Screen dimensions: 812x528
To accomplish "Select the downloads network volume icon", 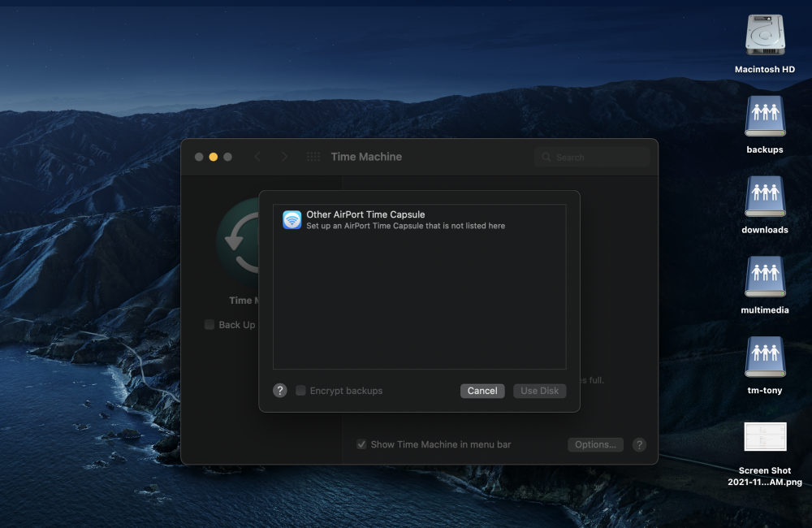I will (765, 196).
